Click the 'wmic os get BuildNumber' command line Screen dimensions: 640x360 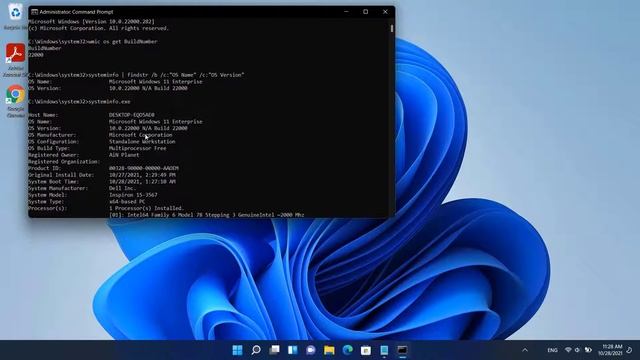pyautogui.click(x=93, y=41)
